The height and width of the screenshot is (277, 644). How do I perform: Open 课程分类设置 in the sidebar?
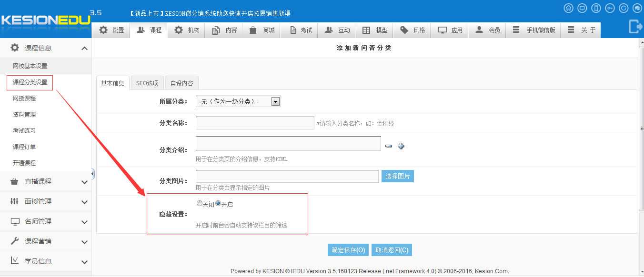pyautogui.click(x=30, y=82)
